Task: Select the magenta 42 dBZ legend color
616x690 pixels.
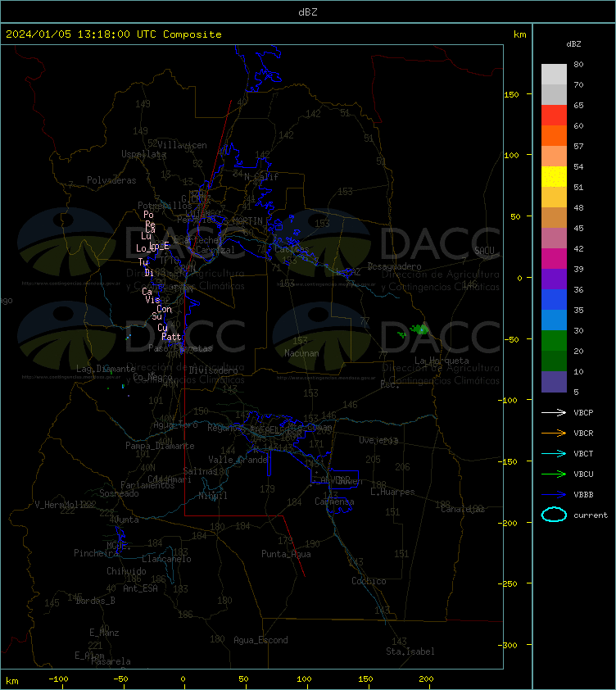Action: click(554, 259)
